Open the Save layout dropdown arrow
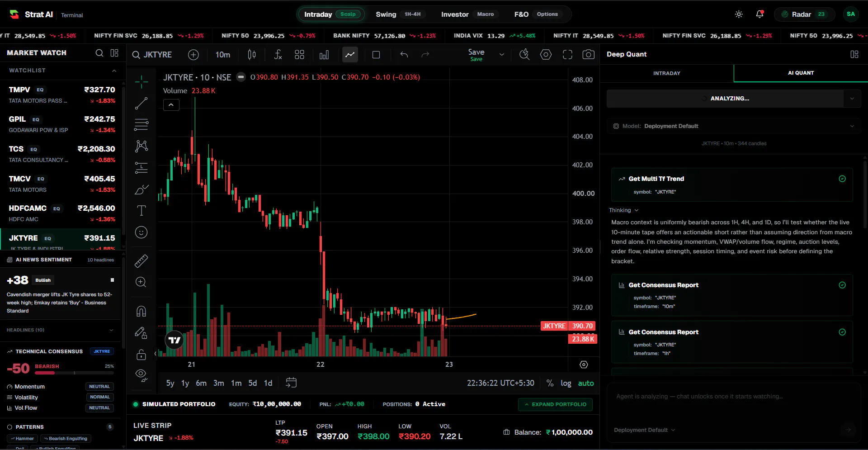The width and height of the screenshot is (868, 450). [501, 55]
